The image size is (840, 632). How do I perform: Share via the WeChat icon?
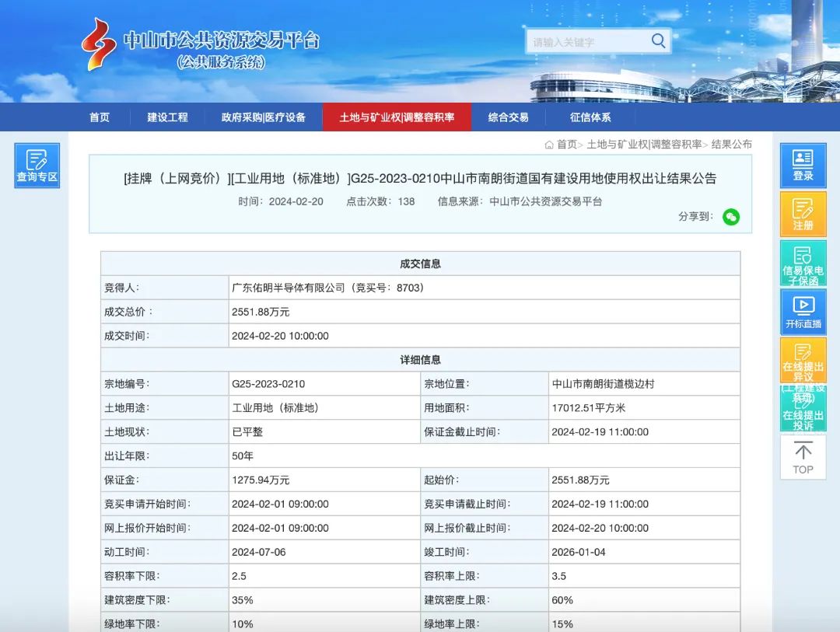coord(730,217)
